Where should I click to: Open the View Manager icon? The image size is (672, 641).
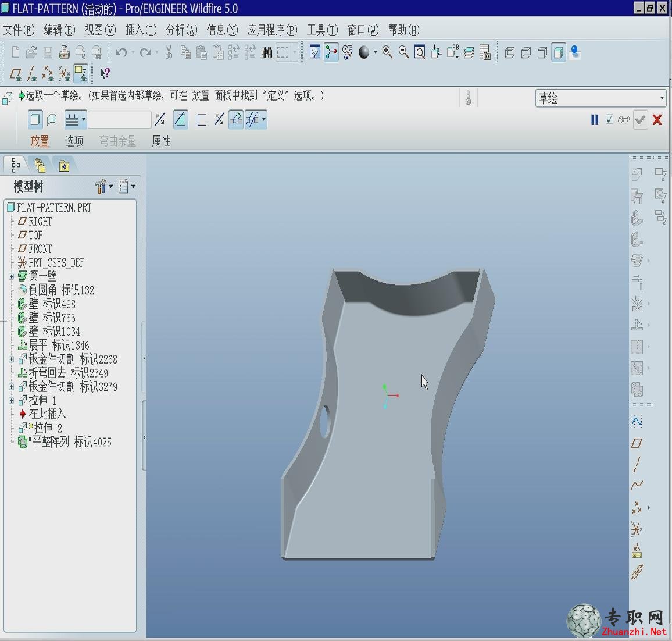pyautogui.click(x=485, y=52)
